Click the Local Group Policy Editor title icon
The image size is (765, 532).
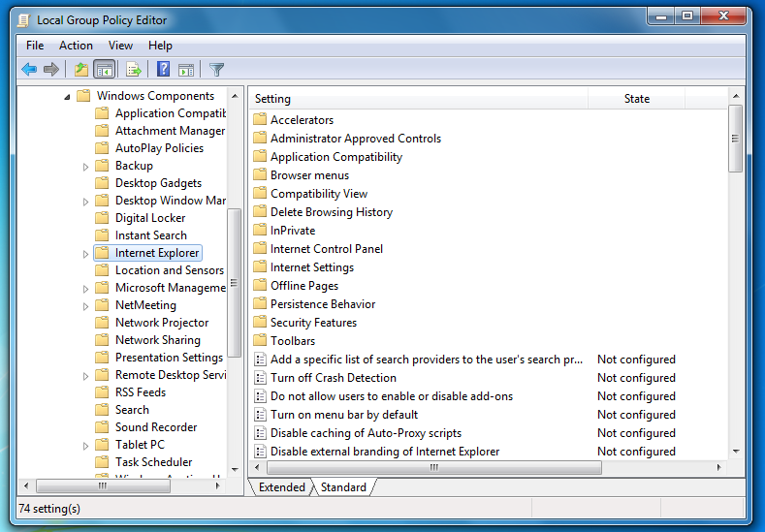click(x=23, y=20)
